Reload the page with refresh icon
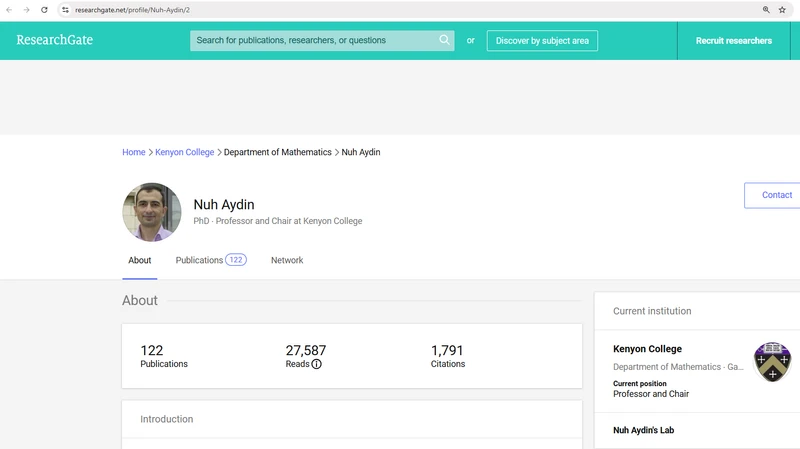This screenshot has width=800, height=449. coord(44,9)
